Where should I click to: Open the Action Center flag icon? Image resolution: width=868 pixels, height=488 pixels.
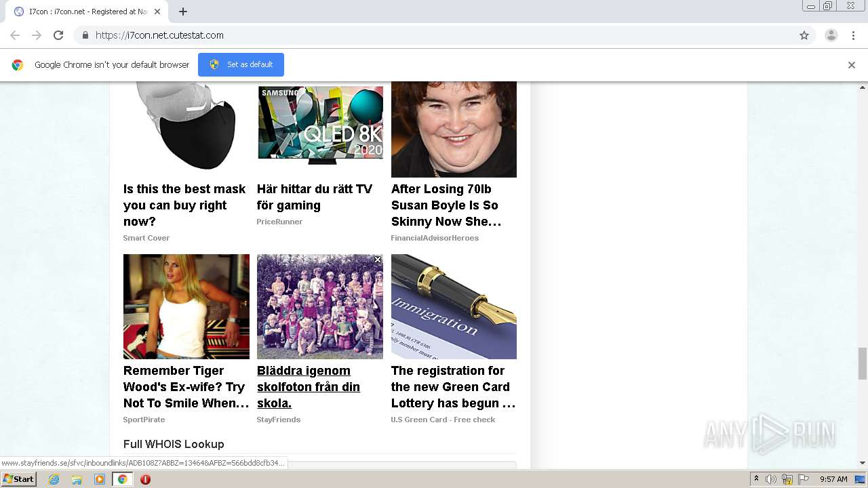coord(804,479)
